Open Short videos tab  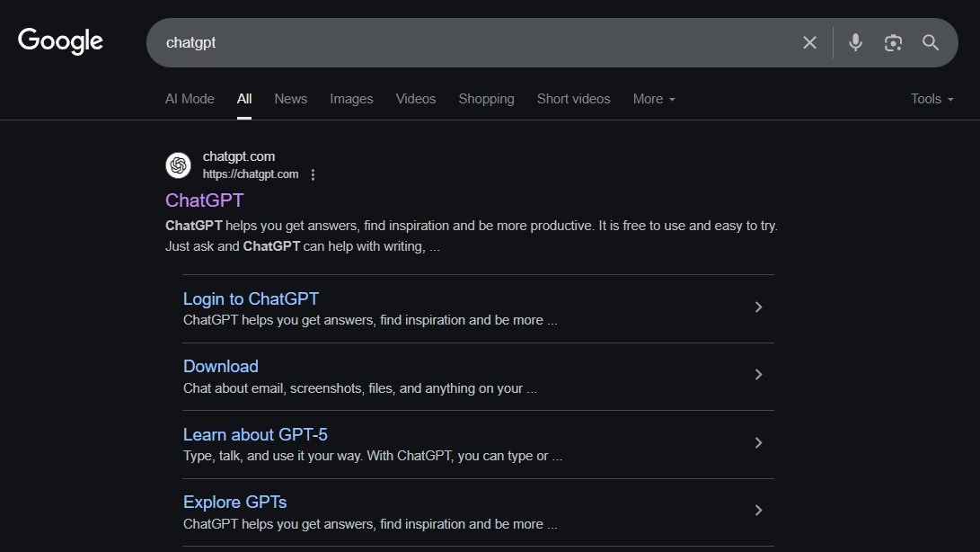pos(573,99)
